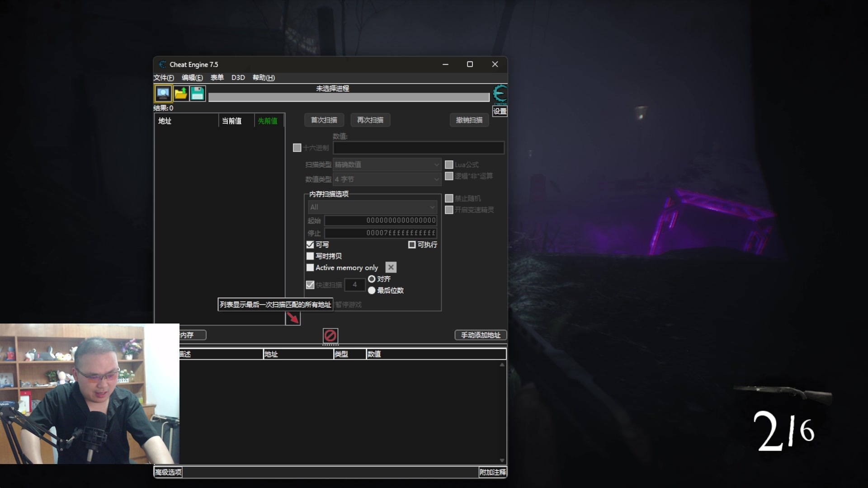This screenshot has width=868, height=488.
Task: Open the process list icon
Action: coord(163,94)
